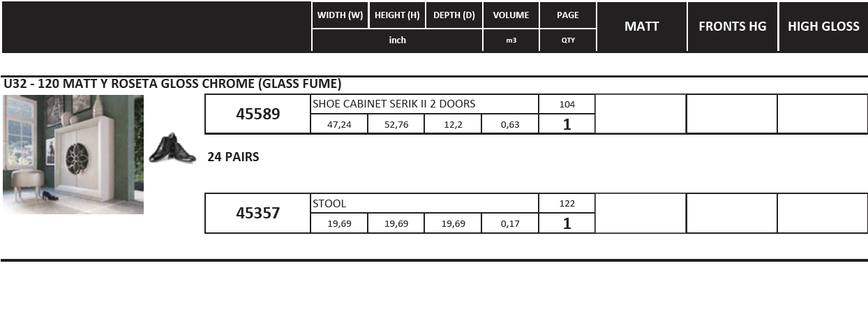Image resolution: width=868 pixels, height=335 pixels.
Task: Click the MATT column header
Action: point(641,27)
